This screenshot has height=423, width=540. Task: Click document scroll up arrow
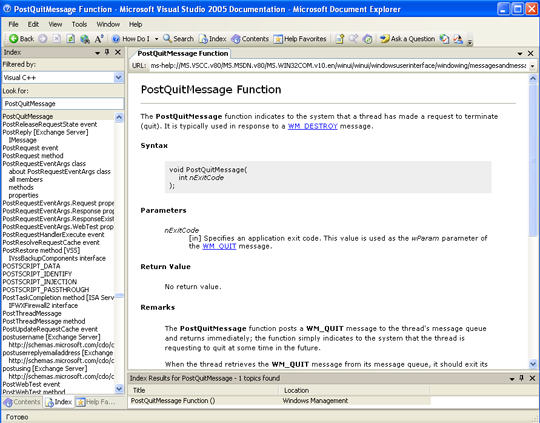coord(533,79)
